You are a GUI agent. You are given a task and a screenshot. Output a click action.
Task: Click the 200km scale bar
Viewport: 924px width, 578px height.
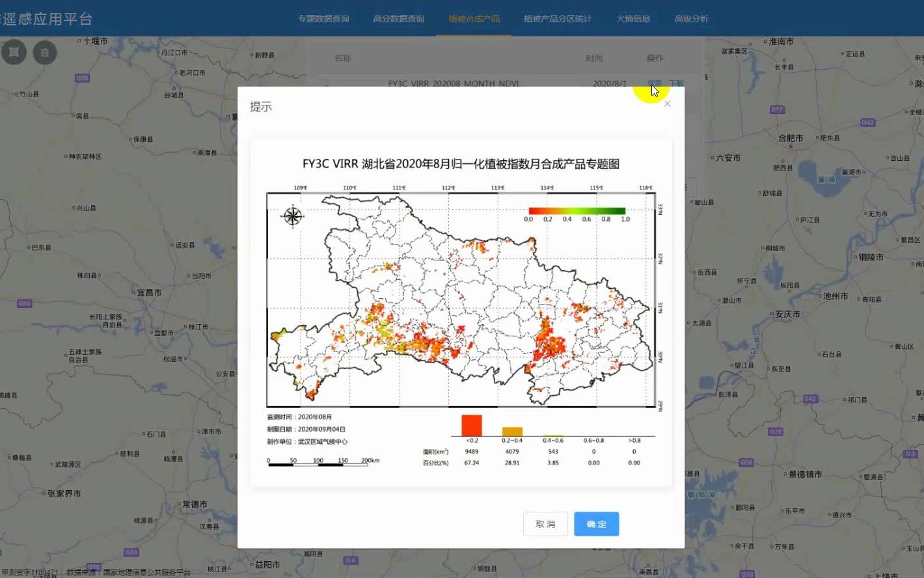[x=323, y=462]
